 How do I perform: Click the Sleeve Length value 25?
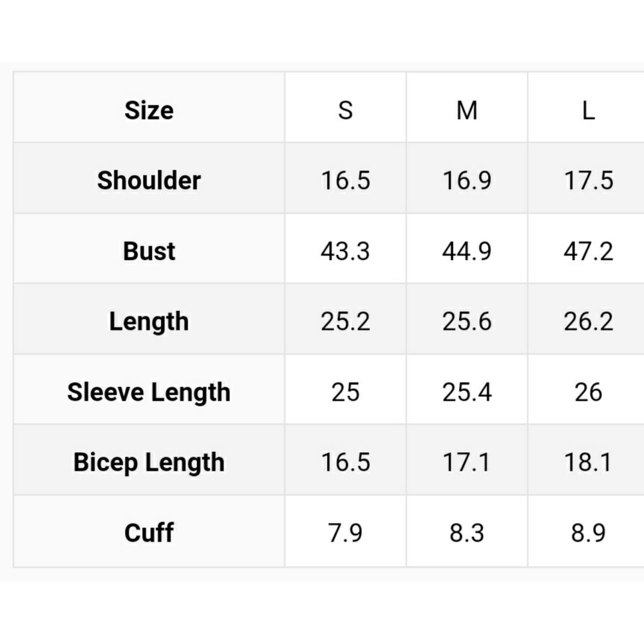coord(345,392)
